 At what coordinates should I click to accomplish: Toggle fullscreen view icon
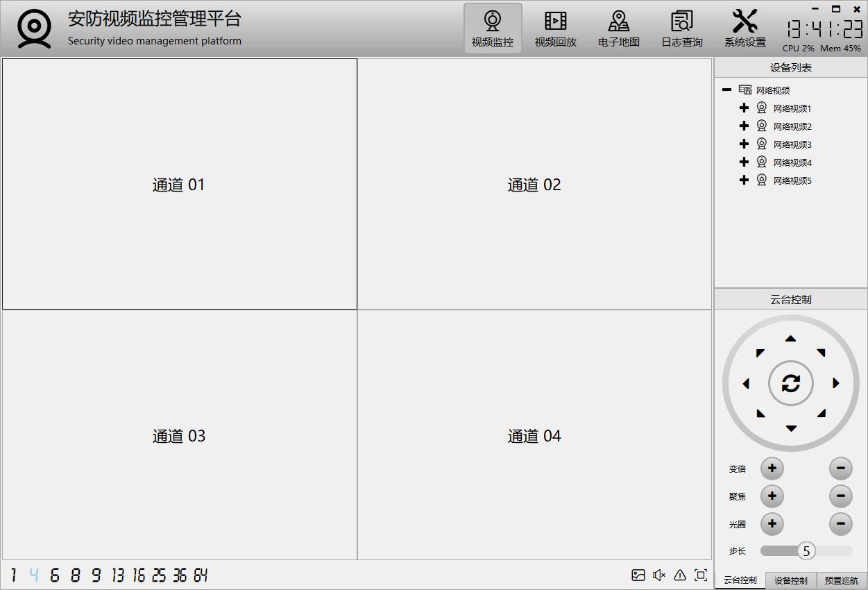pos(701,575)
